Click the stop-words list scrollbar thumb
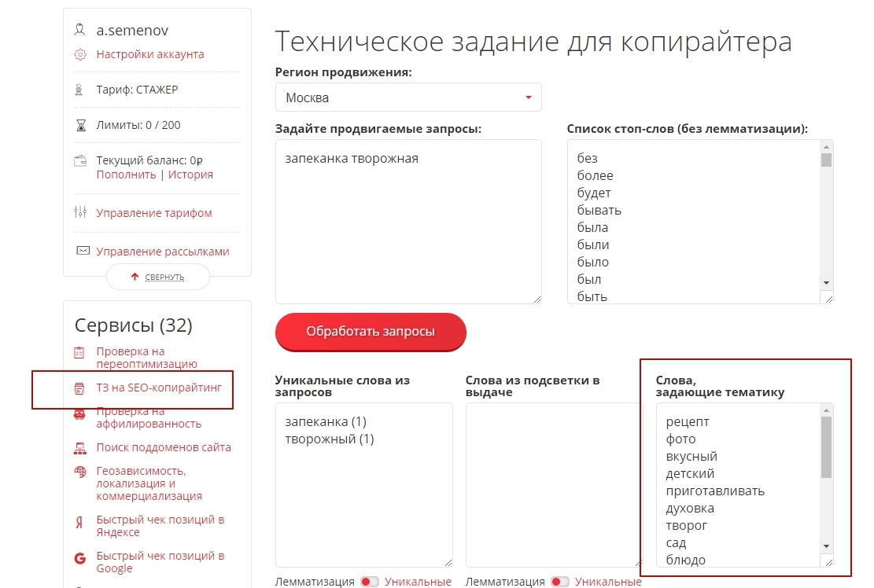874x588 pixels. tap(827, 160)
